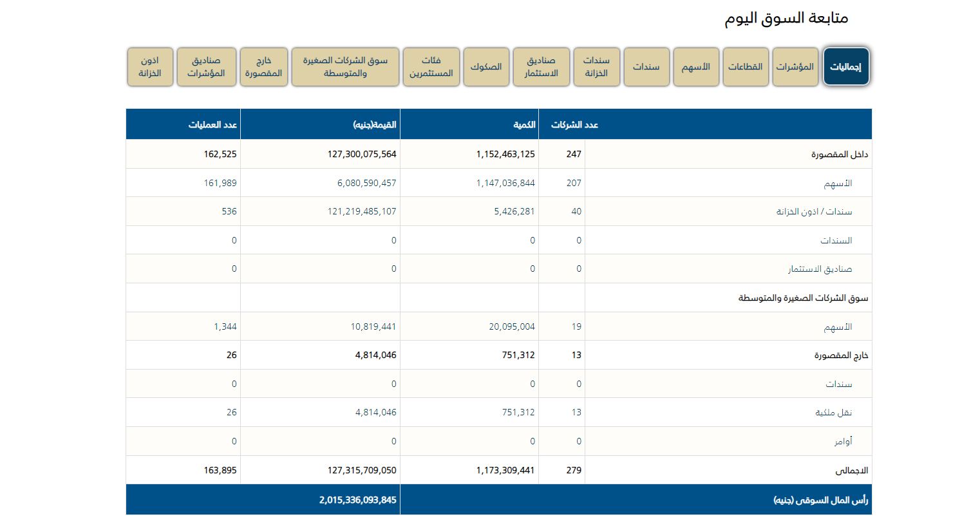This screenshot has height=519, width=980.
Task: Click the الكمية column header
Action: point(524,125)
